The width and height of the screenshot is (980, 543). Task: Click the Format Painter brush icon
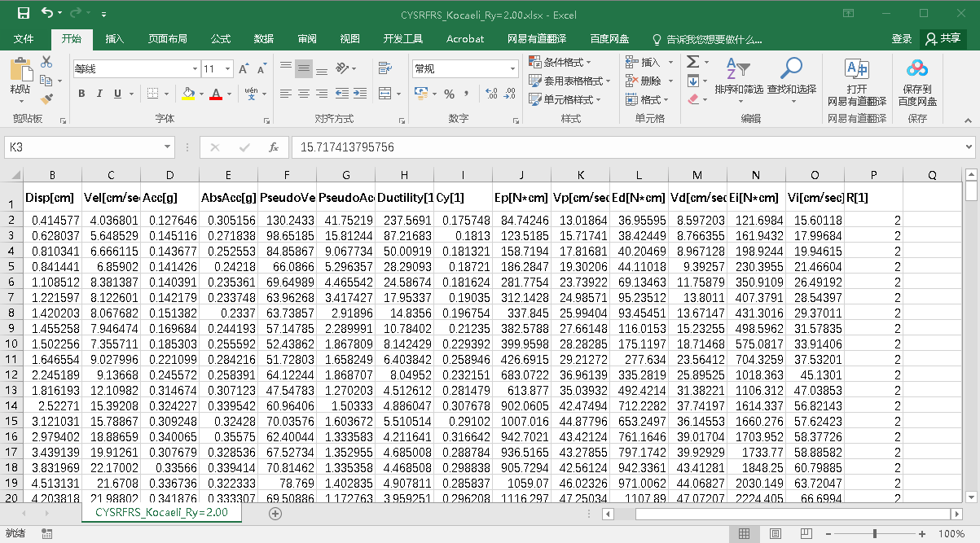46,99
